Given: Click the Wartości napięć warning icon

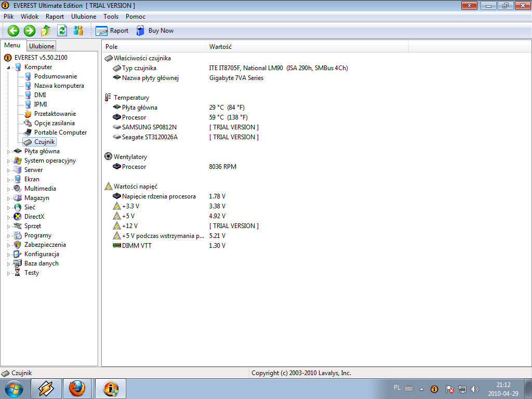Looking at the screenshot, I should [108, 187].
